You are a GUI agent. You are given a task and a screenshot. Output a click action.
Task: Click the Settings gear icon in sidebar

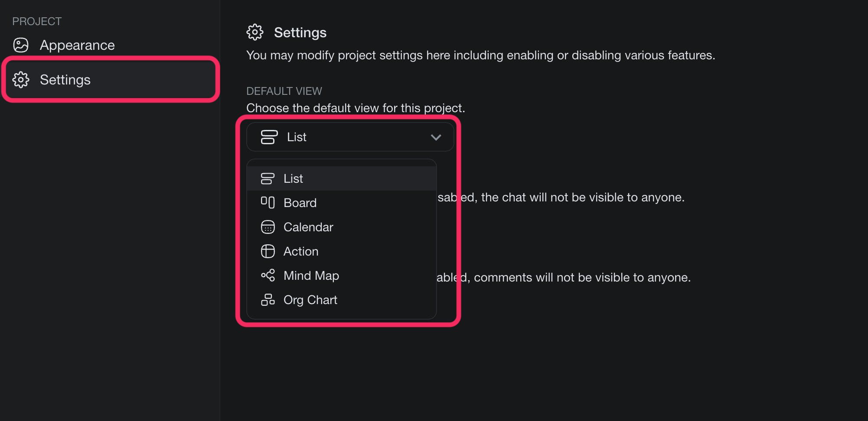coord(21,80)
